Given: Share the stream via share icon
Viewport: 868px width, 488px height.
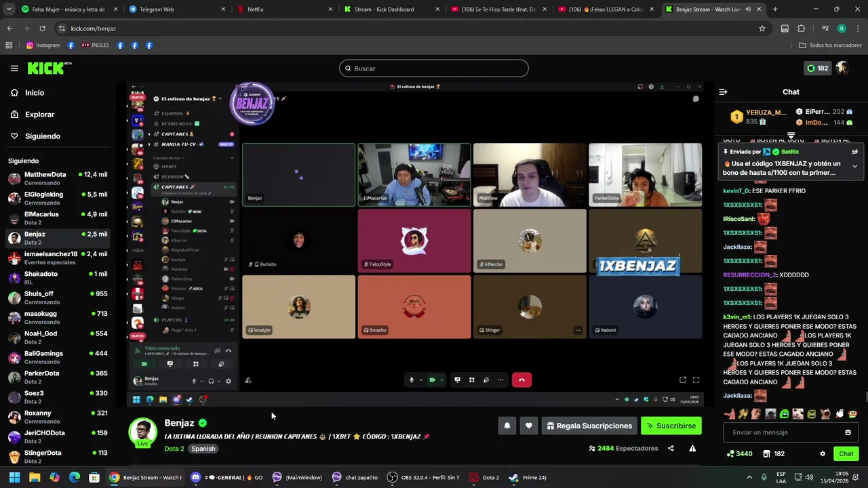Looking at the screenshot, I should pos(671,448).
